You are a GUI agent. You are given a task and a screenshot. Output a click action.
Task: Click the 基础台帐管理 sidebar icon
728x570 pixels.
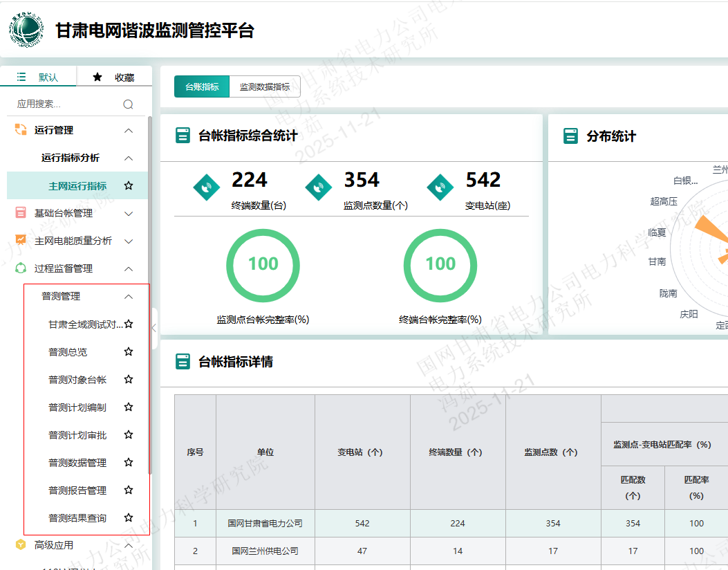click(x=21, y=213)
